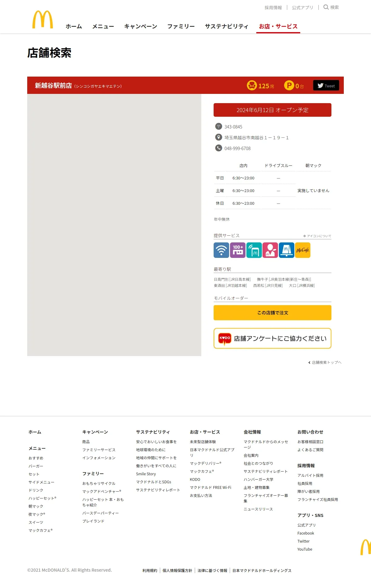This screenshot has height=588, width=371.
Task: Open footer マックデリバリー link
Action: pos(206,463)
